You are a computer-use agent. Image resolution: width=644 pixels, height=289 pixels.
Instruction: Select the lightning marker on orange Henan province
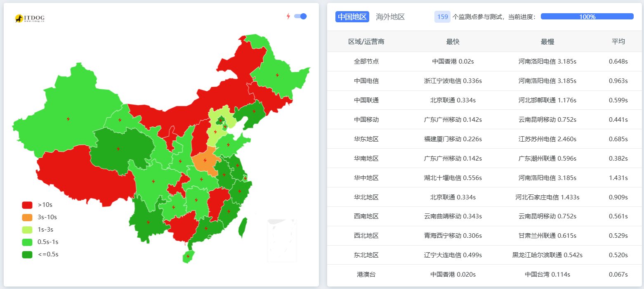click(x=205, y=160)
